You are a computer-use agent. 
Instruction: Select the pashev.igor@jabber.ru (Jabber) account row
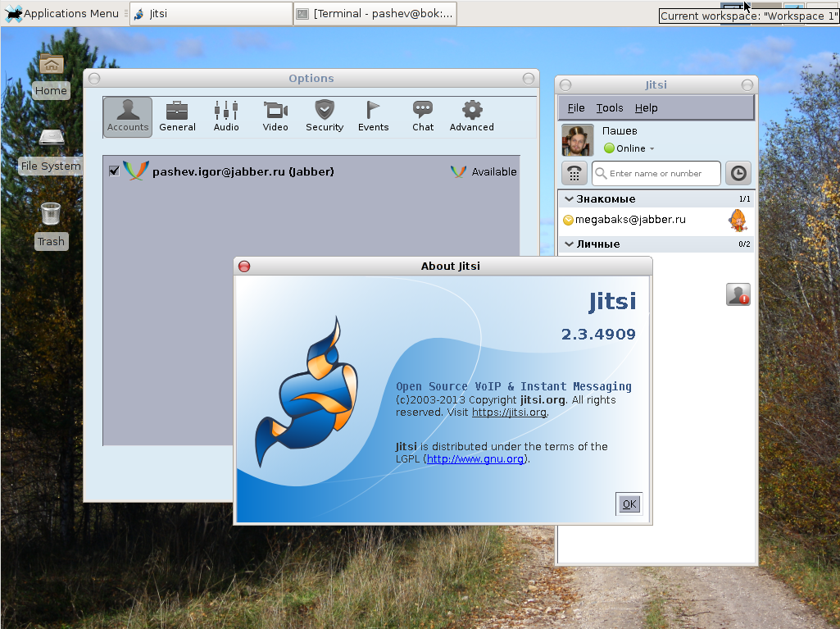click(311, 171)
